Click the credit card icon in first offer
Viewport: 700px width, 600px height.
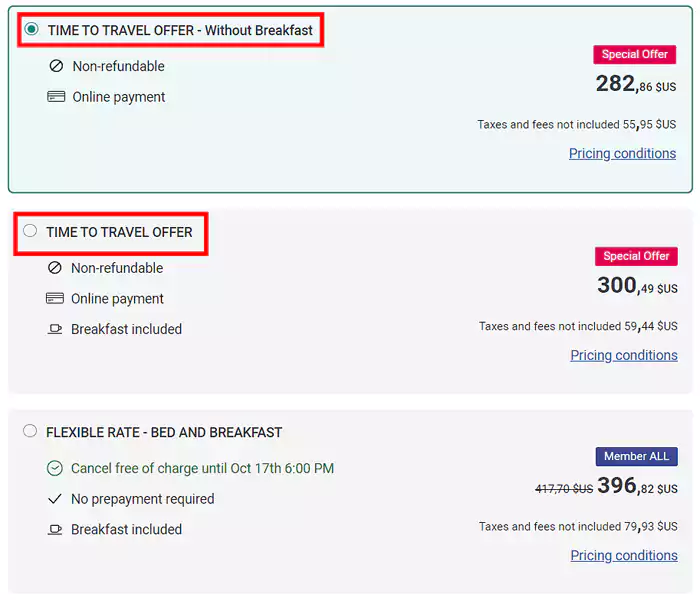56,96
